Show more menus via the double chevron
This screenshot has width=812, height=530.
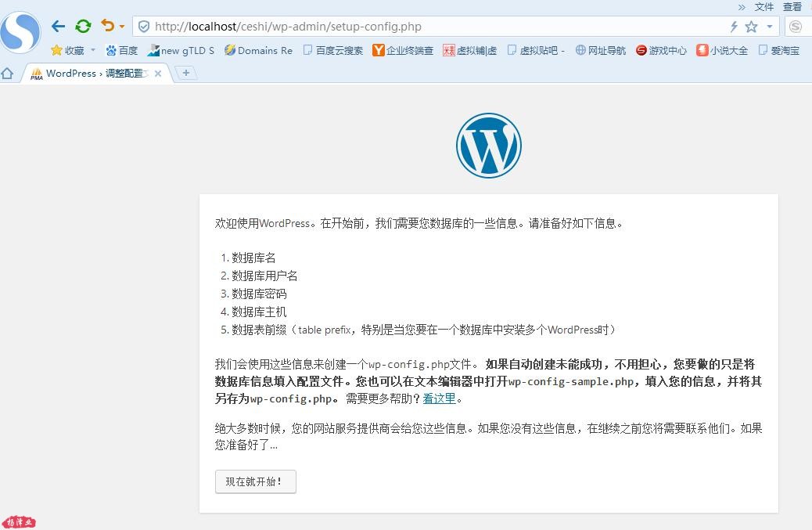pos(742,7)
